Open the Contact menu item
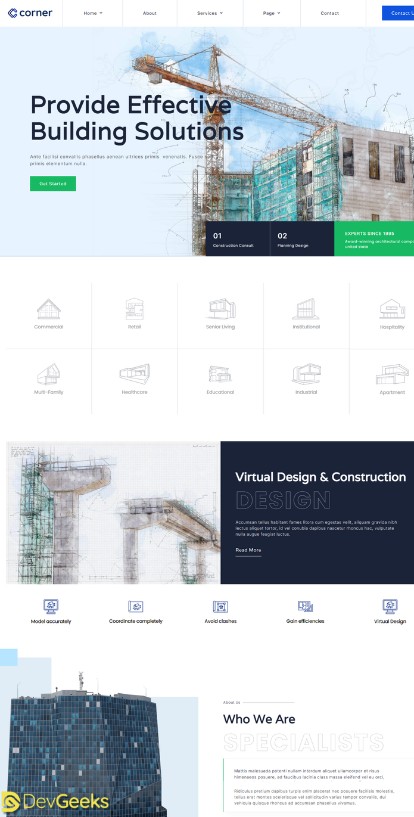The height and width of the screenshot is (817, 414). (x=329, y=13)
